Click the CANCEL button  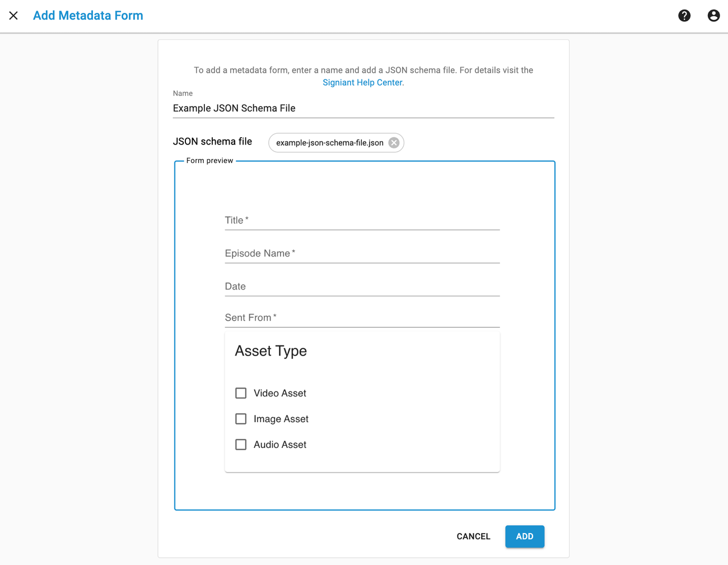pos(473,536)
